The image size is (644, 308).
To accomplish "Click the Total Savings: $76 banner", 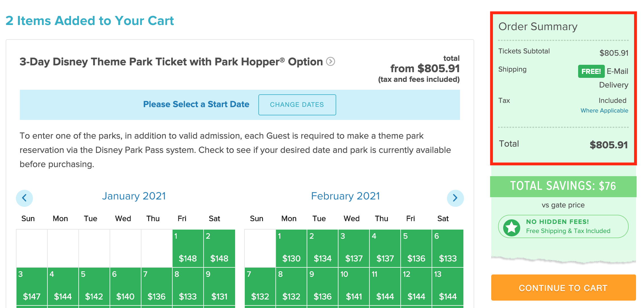I will point(563,186).
